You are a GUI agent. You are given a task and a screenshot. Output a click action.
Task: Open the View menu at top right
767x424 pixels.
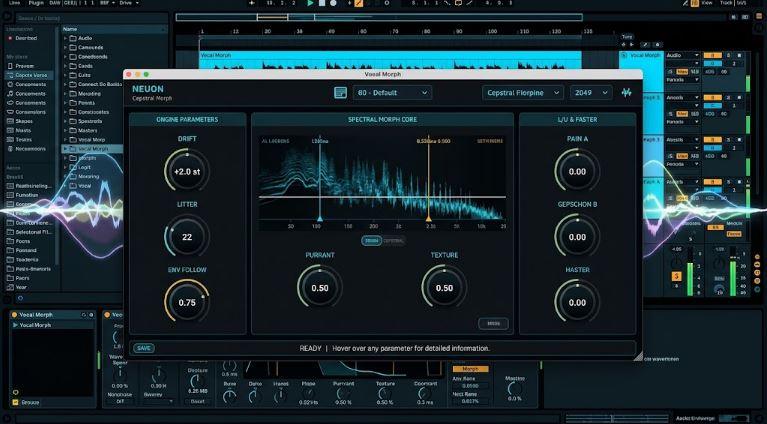pyautogui.click(x=707, y=3)
